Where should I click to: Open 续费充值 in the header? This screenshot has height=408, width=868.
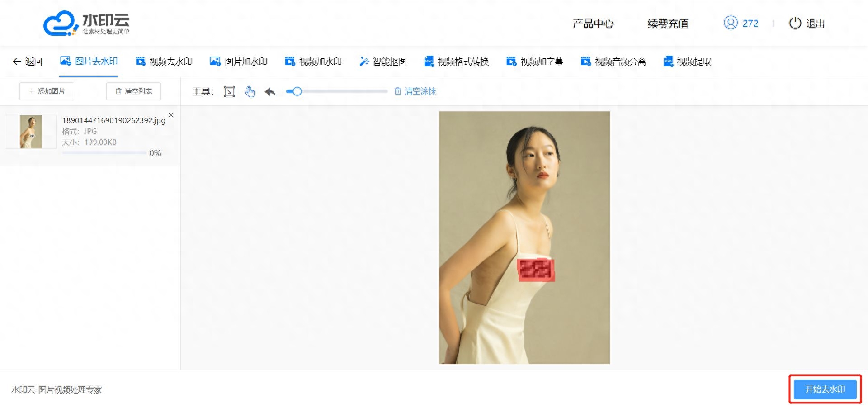click(x=668, y=24)
